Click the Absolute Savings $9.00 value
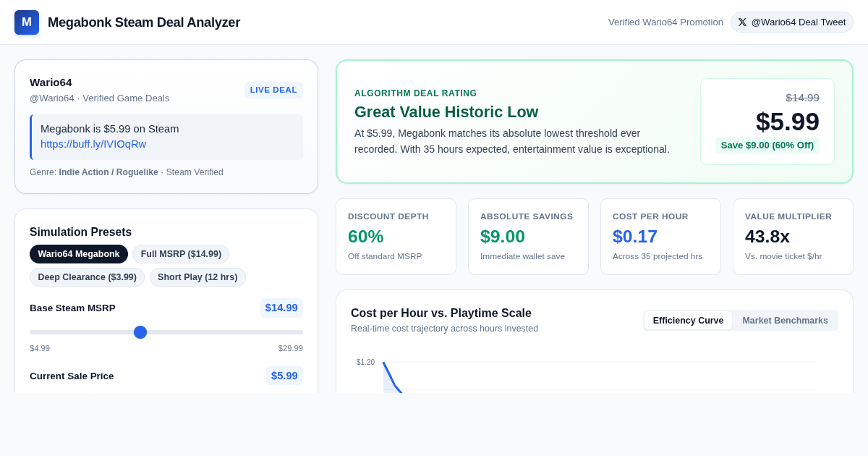 point(503,237)
